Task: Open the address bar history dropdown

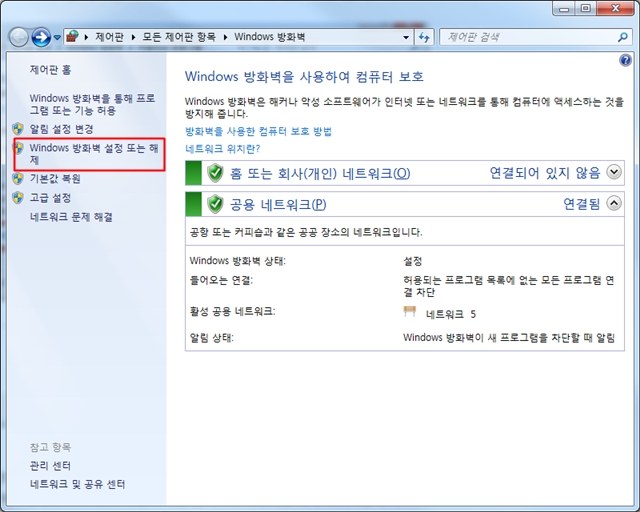Action: (406, 38)
